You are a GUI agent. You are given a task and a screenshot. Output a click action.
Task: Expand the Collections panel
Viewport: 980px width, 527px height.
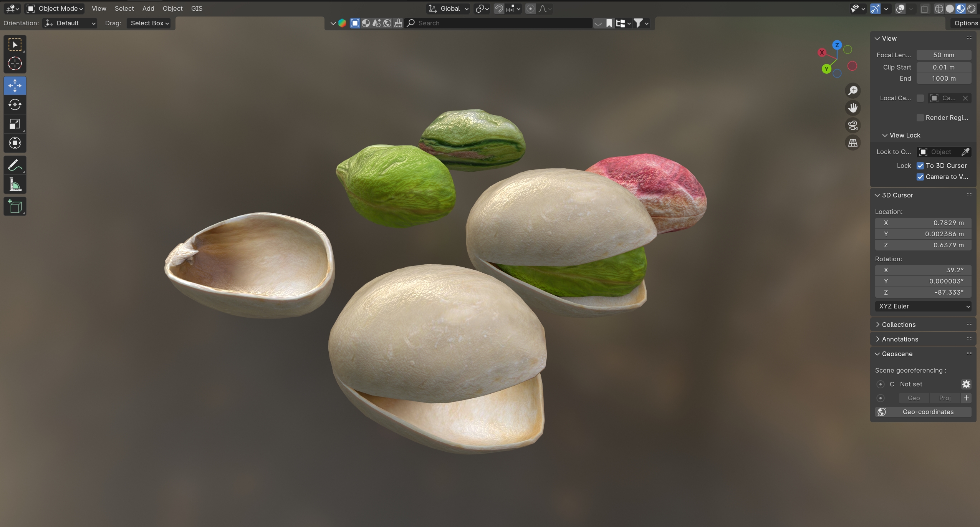tap(899, 325)
